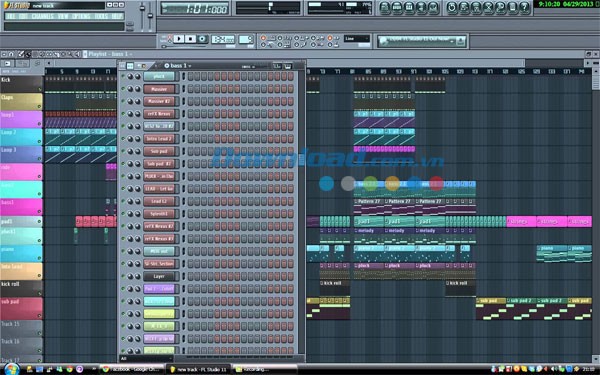Image resolution: width=600 pixels, height=375 pixels.
Task: Open the VIEW menu
Action: [x=63, y=16]
